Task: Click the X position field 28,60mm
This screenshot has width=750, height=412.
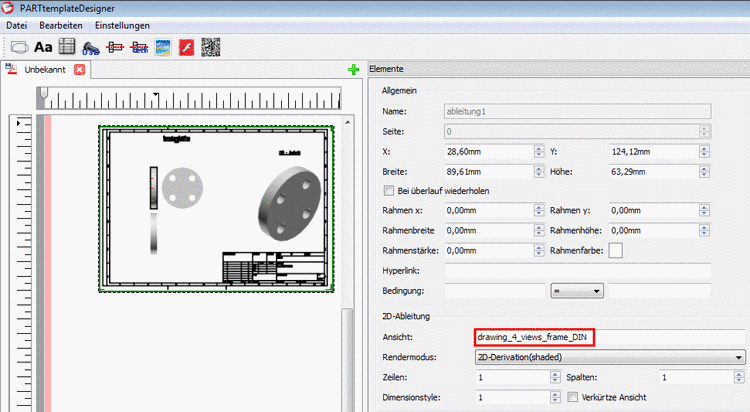Action: point(489,152)
